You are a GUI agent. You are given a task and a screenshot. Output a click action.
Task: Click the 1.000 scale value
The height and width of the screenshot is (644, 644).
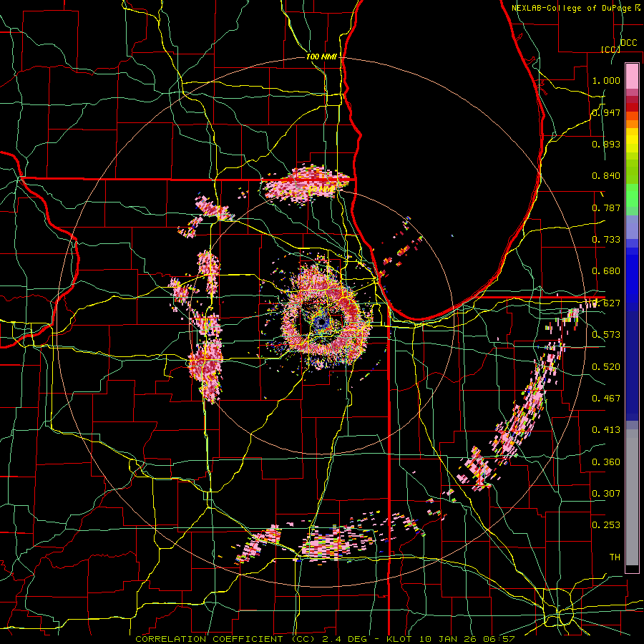pyautogui.click(x=606, y=80)
